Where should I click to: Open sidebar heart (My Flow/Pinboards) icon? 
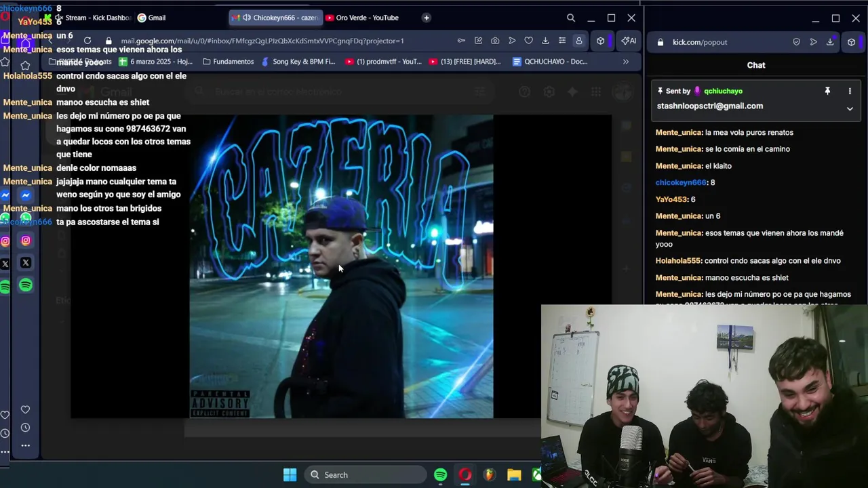pos(25,409)
